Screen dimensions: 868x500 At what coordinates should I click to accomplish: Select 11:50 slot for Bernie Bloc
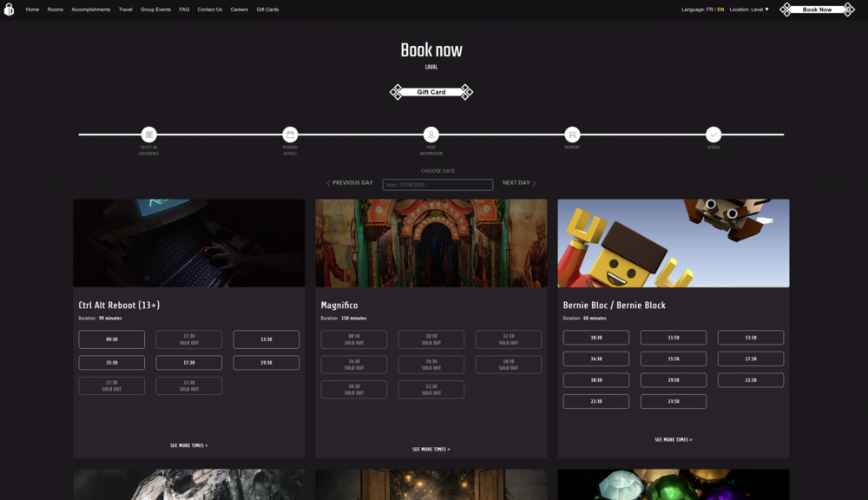pyautogui.click(x=674, y=337)
